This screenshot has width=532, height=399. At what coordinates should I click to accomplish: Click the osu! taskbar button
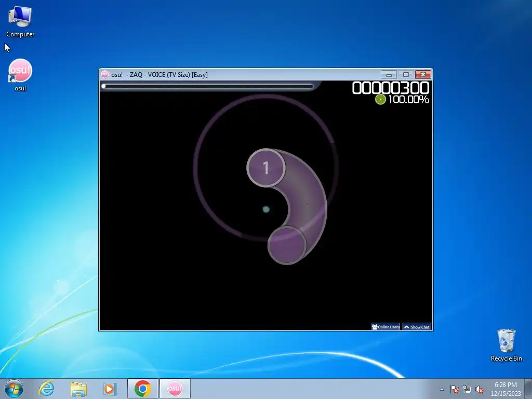tap(175, 389)
